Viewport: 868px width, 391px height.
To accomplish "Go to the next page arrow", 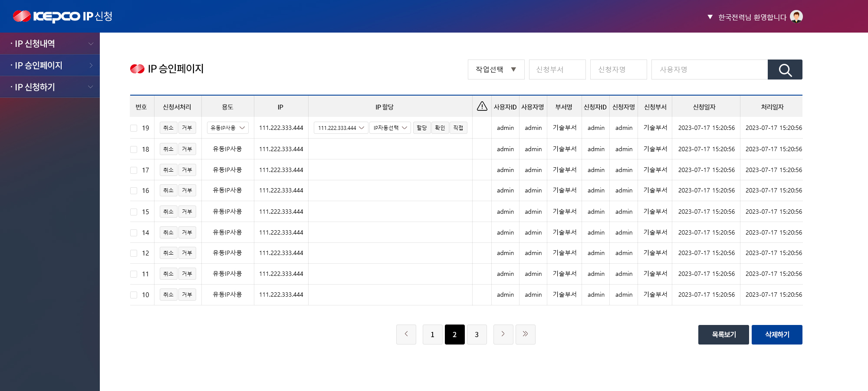I will 503,335.
